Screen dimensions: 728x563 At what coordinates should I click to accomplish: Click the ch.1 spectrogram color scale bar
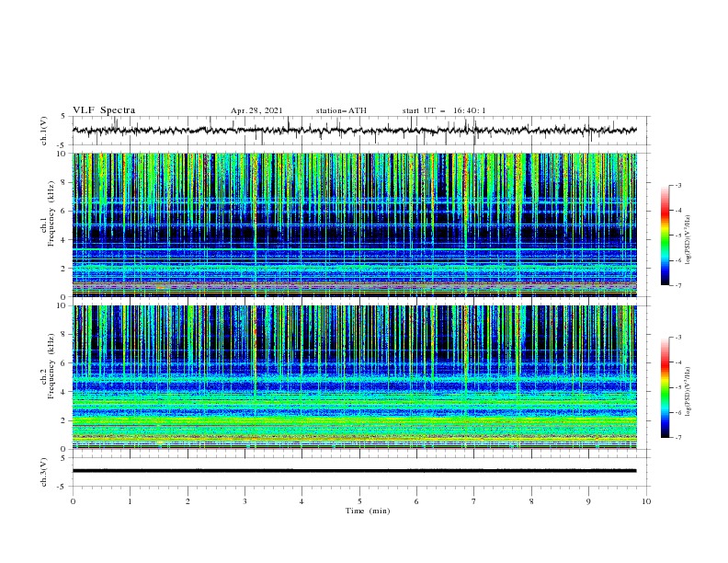tap(665, 236)
